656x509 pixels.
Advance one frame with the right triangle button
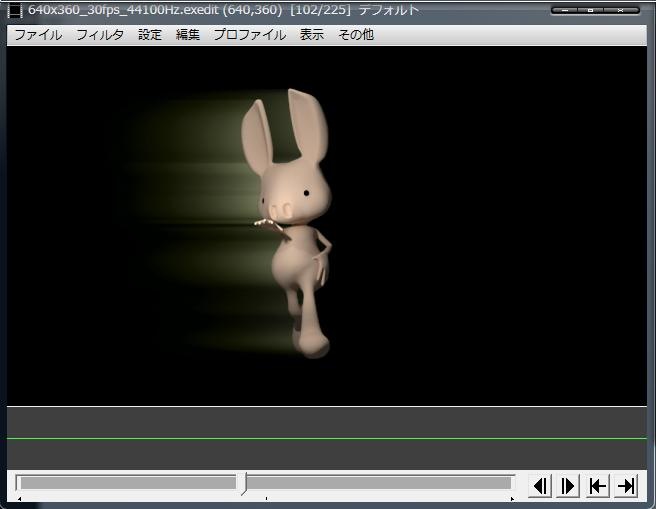point(568,486)
